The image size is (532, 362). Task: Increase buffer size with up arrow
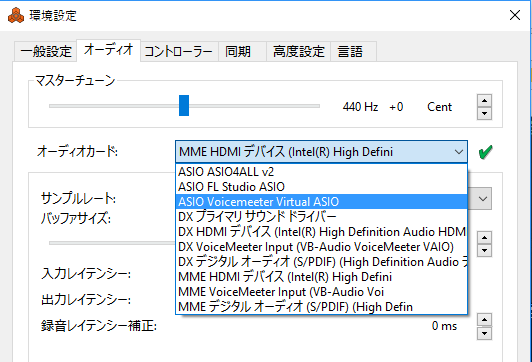pos(484,237)
